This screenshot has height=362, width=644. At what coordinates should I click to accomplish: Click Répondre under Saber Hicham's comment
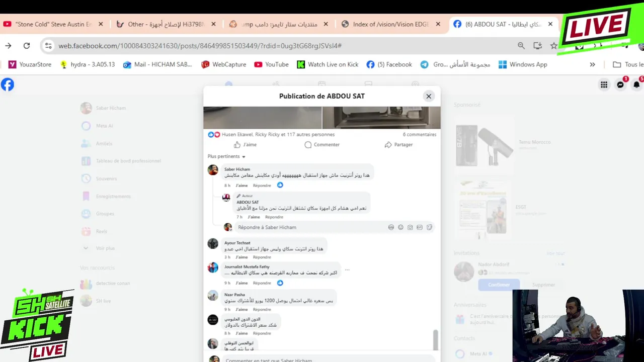pos(262,186)
